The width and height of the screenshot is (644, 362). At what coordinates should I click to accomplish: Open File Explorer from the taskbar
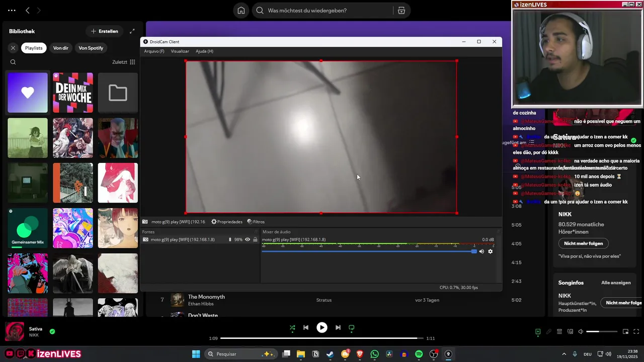point(301,354)
